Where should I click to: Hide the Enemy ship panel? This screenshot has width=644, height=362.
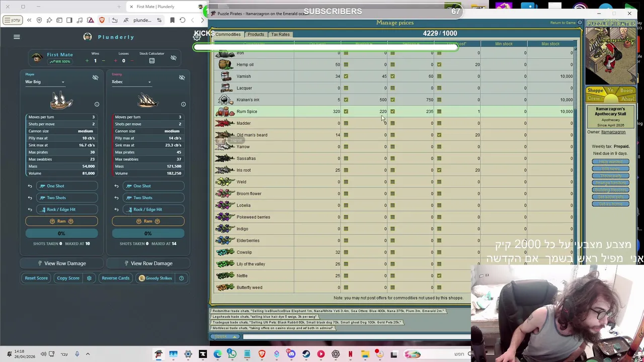coord(182,77)
